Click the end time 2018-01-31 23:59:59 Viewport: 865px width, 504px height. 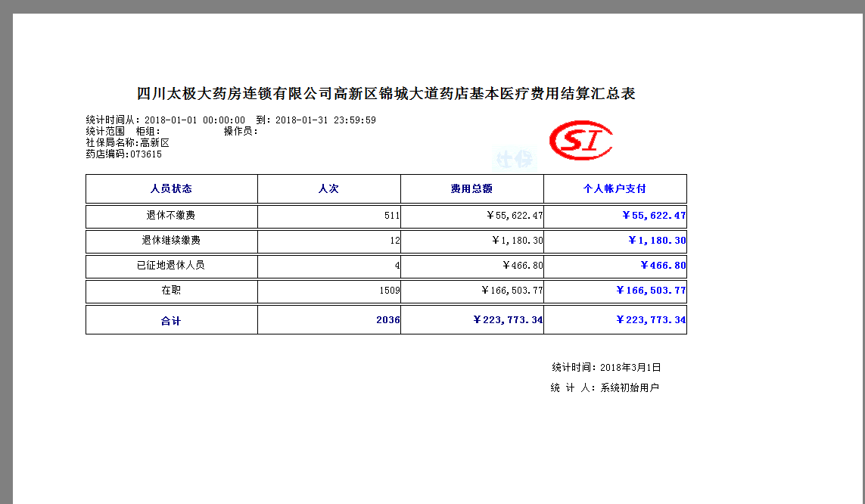(325, 120)
